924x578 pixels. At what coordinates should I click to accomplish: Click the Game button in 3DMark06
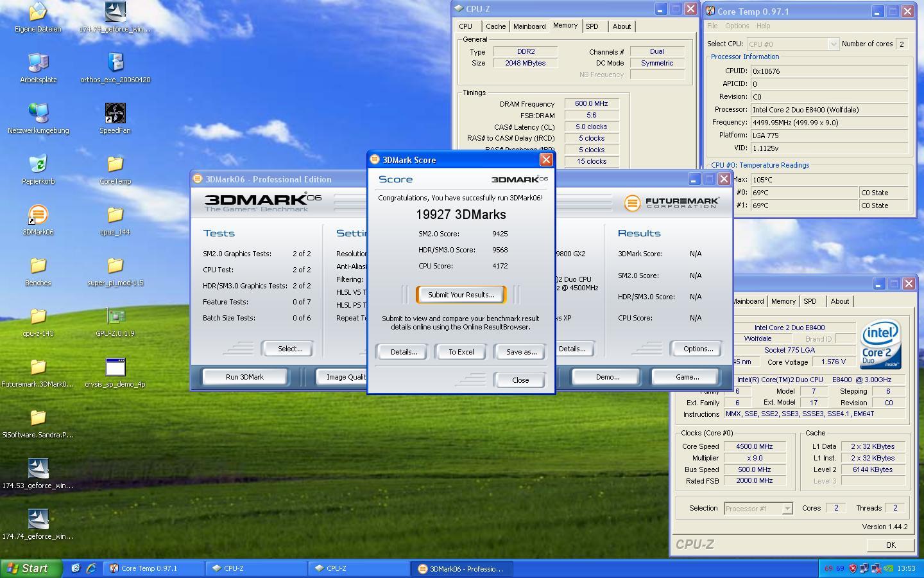[x=687, y=377]
